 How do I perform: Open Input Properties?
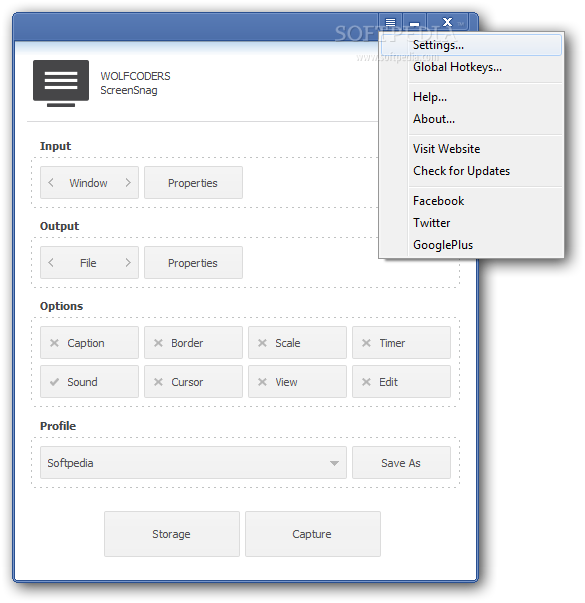coord(193,183)
